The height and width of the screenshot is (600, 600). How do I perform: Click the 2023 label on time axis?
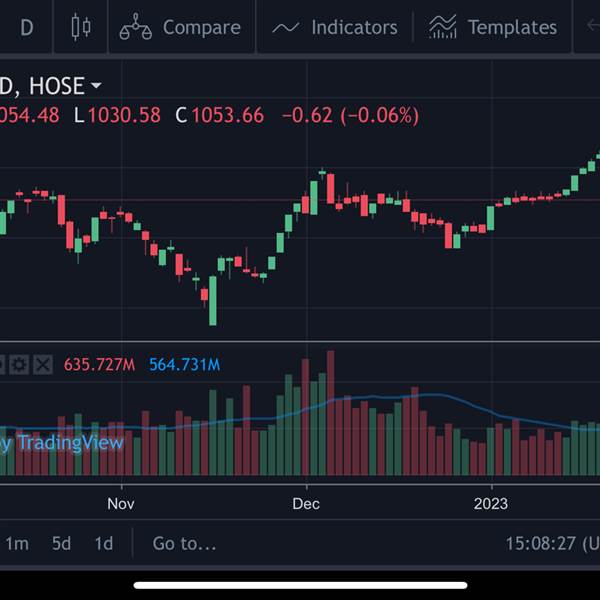(491, 504)
